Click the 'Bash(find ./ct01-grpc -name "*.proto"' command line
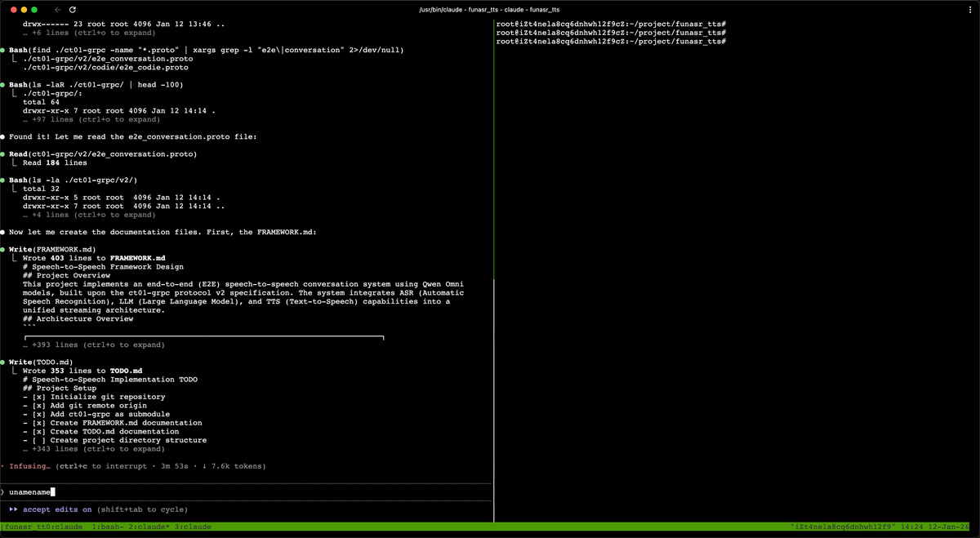This screenshot has width=980, height=538. 207,51
